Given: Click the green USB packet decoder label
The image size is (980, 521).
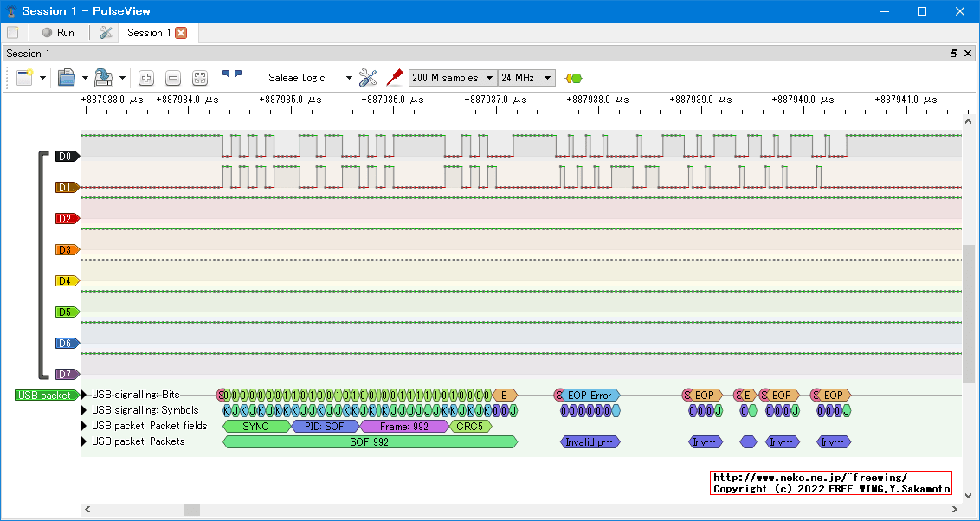Looking at the screenshot, I should coord(45,396).
